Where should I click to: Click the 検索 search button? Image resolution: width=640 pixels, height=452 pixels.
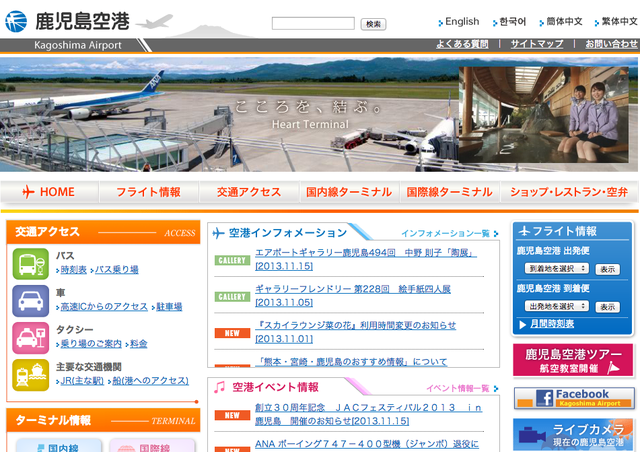point(373,24)
